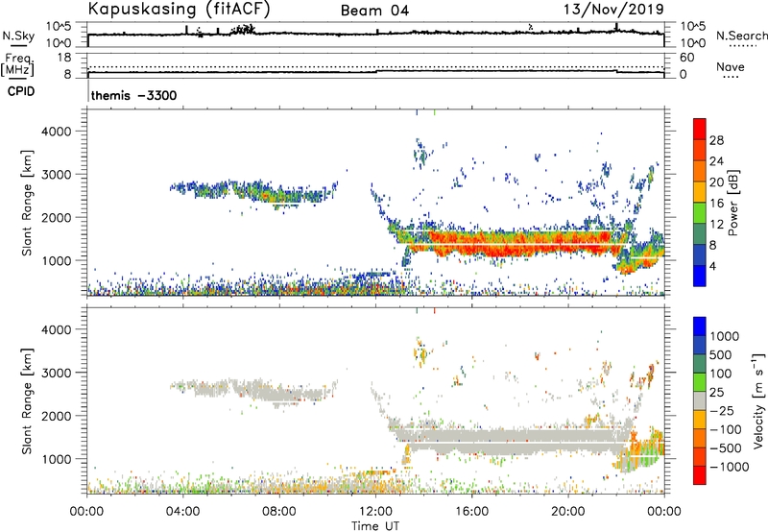The width and height of the screenshot is (768, 532).
Task: Pick the light green segment of velocity color bar
Action: click(x=700, y=382)
